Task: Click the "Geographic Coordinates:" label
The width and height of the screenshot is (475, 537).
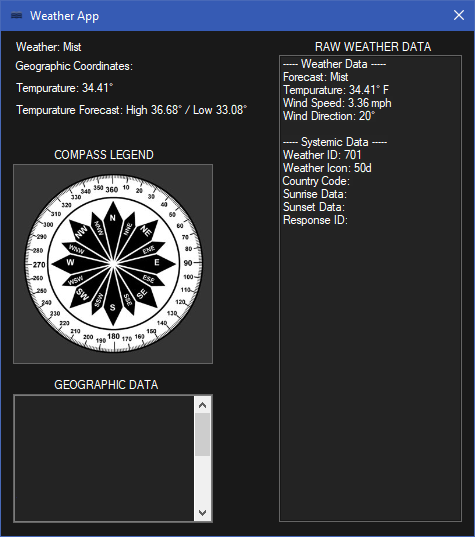Action: tap(74, 66)
